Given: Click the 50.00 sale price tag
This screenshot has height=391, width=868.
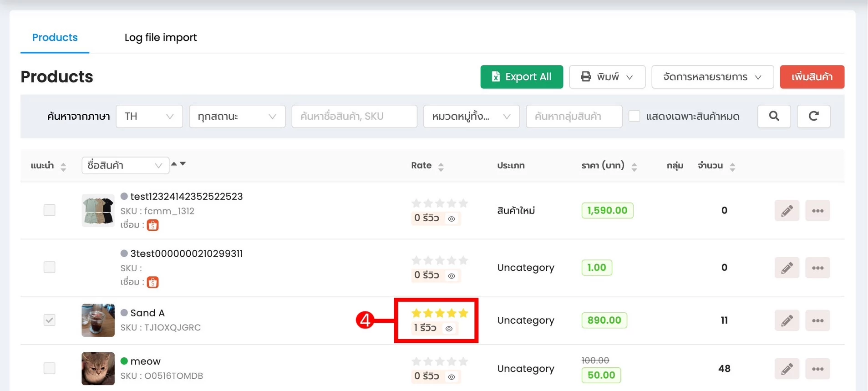Looking at the screenshot, I should pyautogui.click(x=601, y=375).
